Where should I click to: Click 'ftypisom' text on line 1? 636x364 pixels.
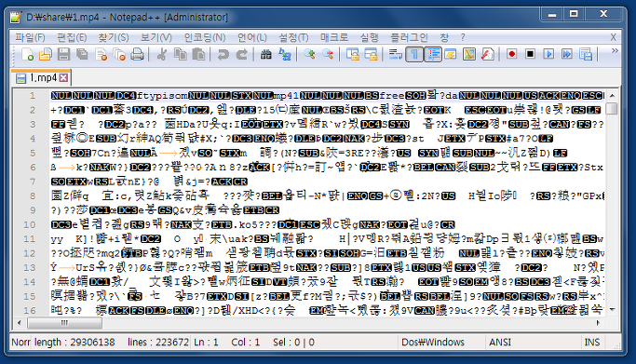[x=163, y=97]
